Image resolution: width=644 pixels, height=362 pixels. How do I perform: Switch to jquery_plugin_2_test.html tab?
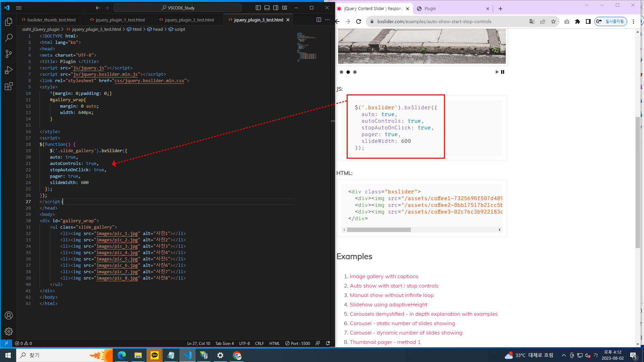[189, 20]
